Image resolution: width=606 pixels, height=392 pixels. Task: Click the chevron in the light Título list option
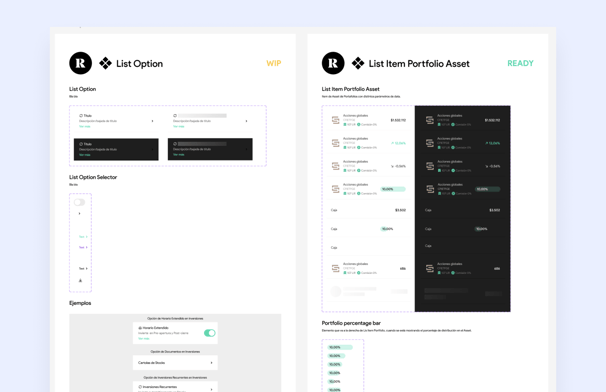click(x=152, y=121)
